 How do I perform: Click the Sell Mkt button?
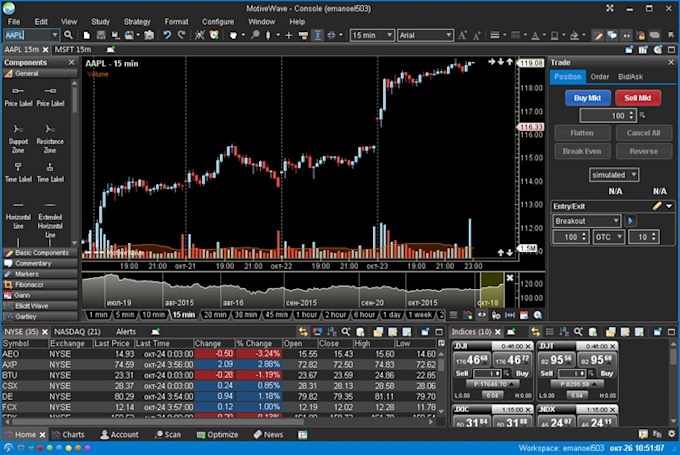point(638,98)
